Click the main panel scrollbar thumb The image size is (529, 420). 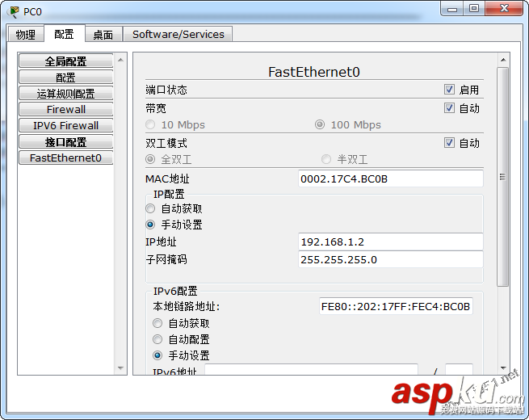(503, 177)
